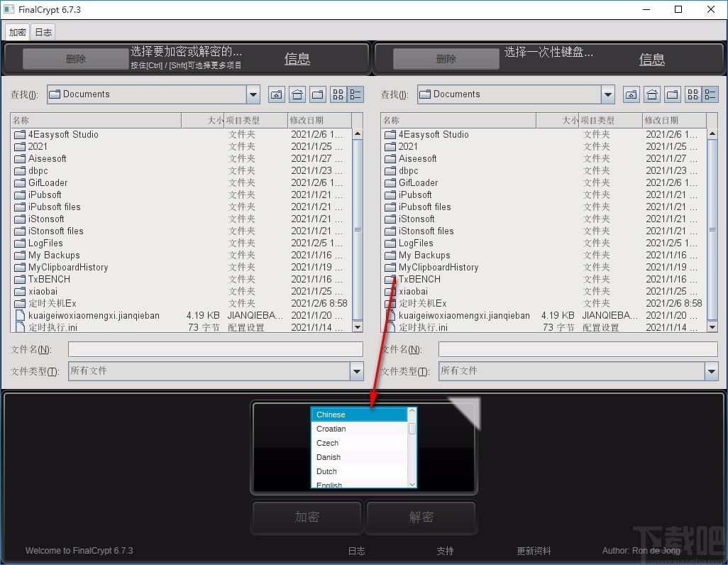The image size is (728, 565).
Task: Click 更新资料 in the bottom status bar
Action: 534,550
